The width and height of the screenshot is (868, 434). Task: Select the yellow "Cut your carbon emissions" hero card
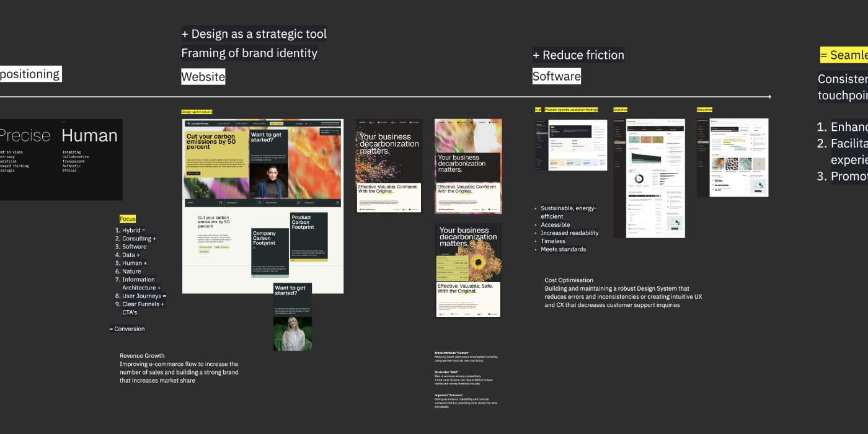click(215, 154)
